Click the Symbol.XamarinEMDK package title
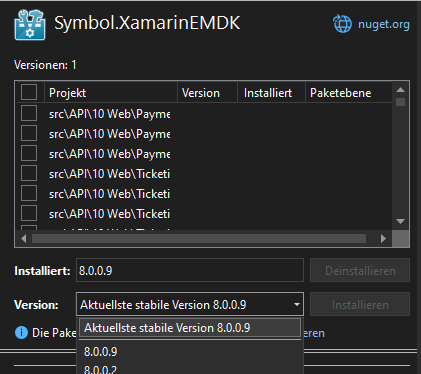The image size is (421, 374). 147,23
